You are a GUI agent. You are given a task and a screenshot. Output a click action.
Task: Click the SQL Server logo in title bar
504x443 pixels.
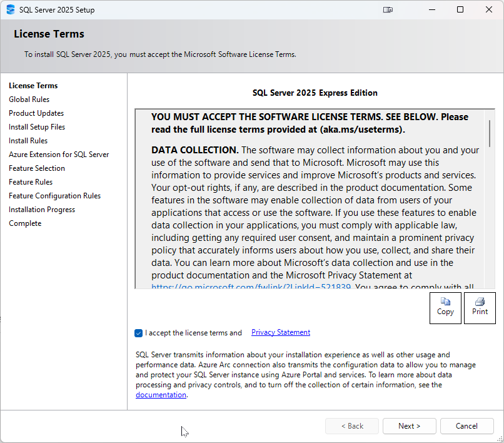11,9
